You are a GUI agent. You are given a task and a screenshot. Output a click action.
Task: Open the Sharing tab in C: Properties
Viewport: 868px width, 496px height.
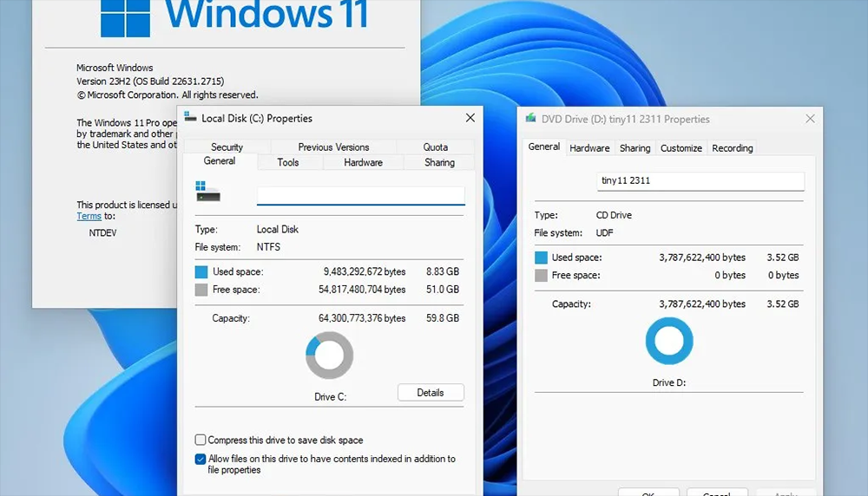pos(439,162)
